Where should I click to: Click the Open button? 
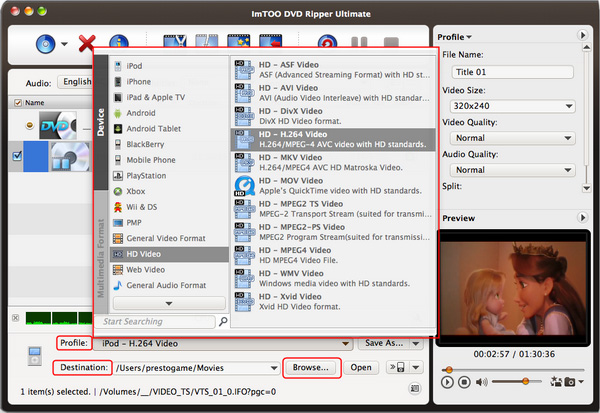click(x=361, y=367)
